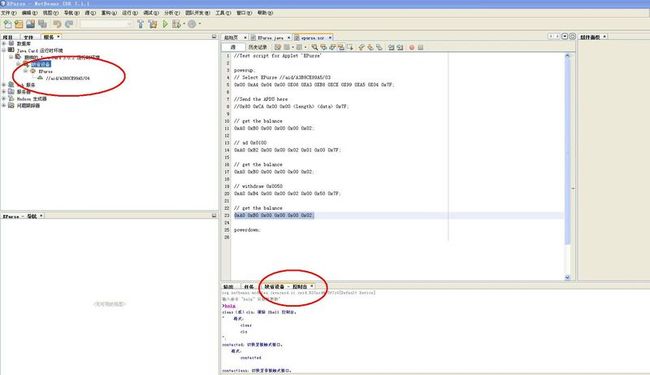The image size is (650, 375).
Task: Click the 'powerdown;' line in editor
Action: 247,230
